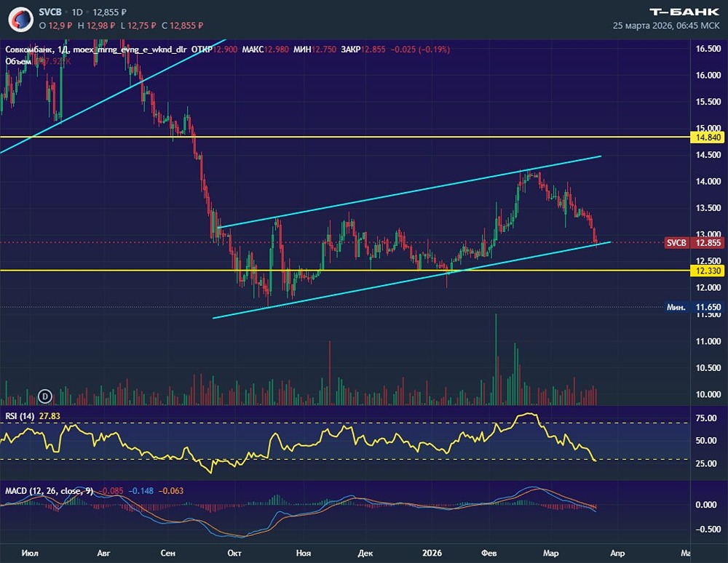Click the МИН 12.750 legend value
The height and width of the screenshot is (563, 728).
tap(314, 49)
